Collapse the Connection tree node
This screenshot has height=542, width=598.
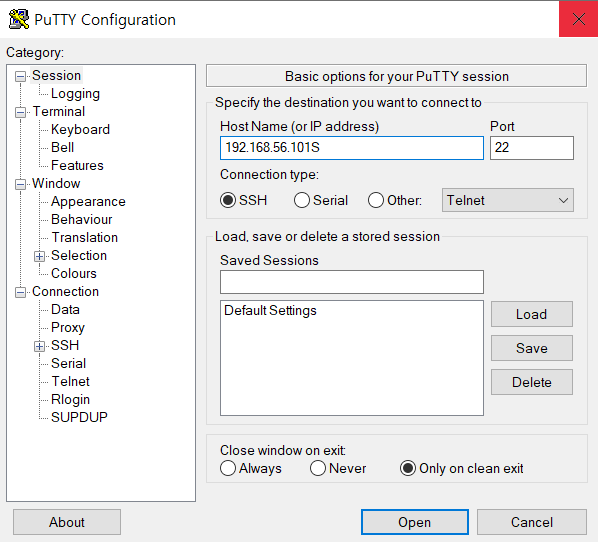tap(20, 293)
